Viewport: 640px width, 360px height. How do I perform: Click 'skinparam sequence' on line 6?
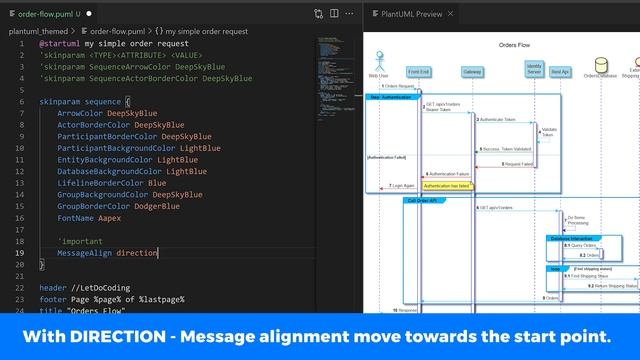point(80,101)
